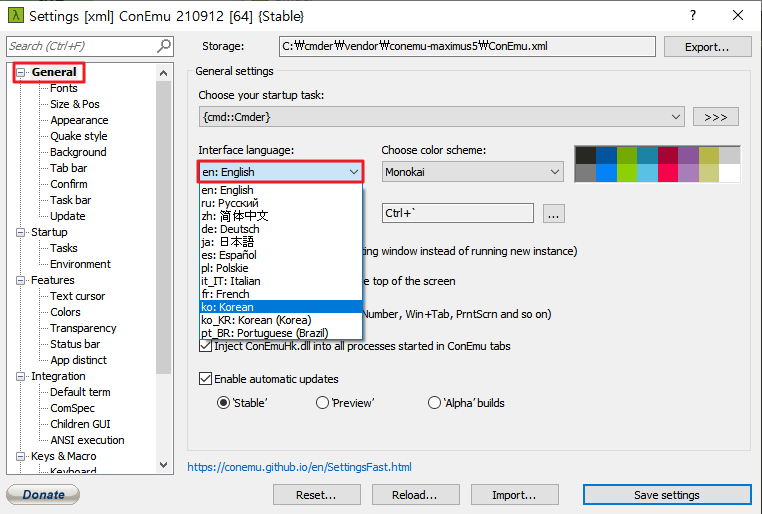The width and height of the screenshot is (762, 514).
Task: Select the Tasks page under Startup
Action: pos(64,248)
